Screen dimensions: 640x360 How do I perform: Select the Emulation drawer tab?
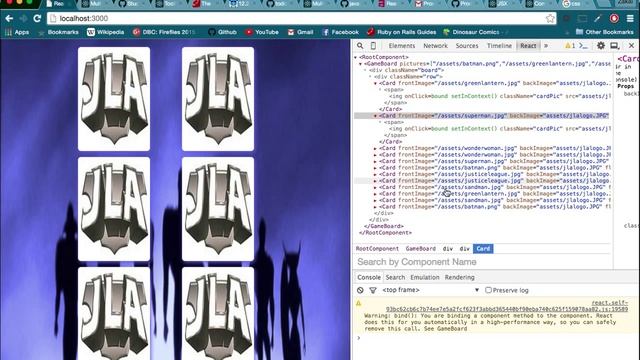(x=424, y=277)
